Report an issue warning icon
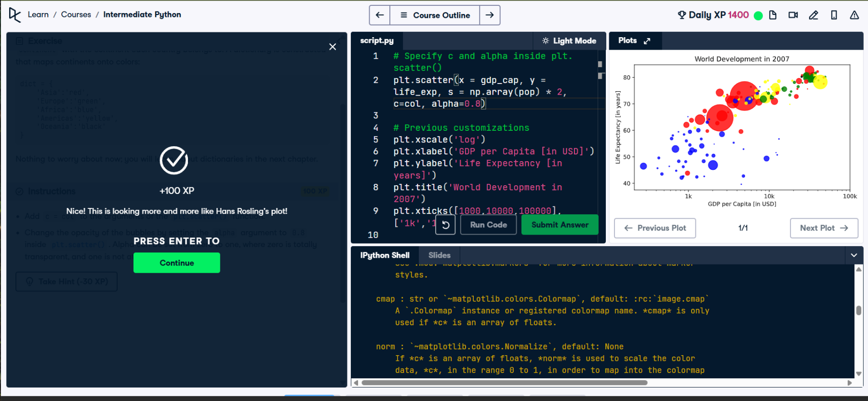The height and width of the screenshot is (401, 868). 854,15
